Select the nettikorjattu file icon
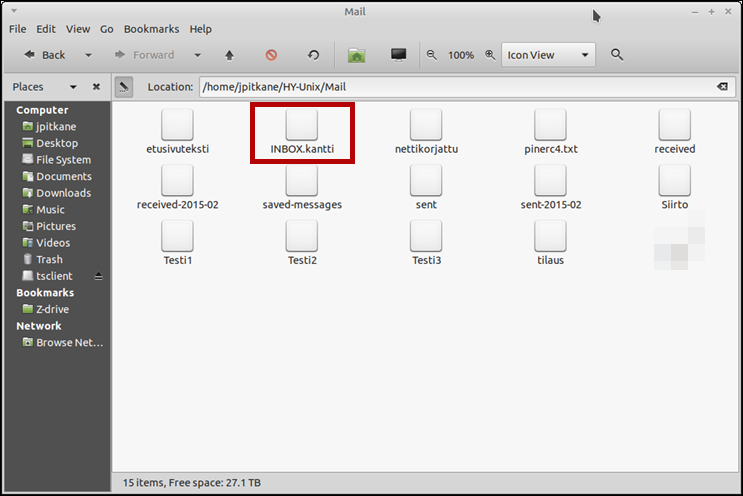This screenshot has height=496, width=743. (426, 125)
